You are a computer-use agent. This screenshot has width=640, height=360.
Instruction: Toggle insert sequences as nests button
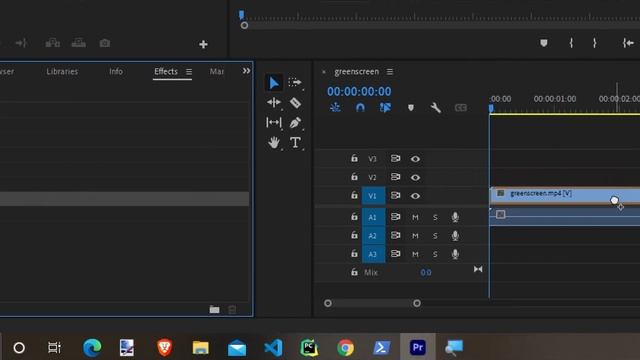tap(335, 107)
